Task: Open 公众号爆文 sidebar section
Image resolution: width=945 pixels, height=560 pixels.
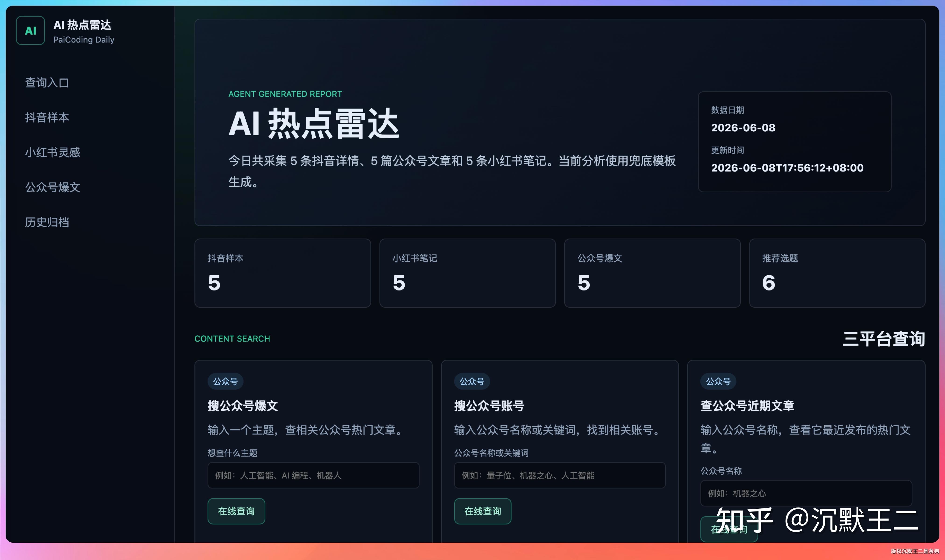Action: [x=53, y=187]
